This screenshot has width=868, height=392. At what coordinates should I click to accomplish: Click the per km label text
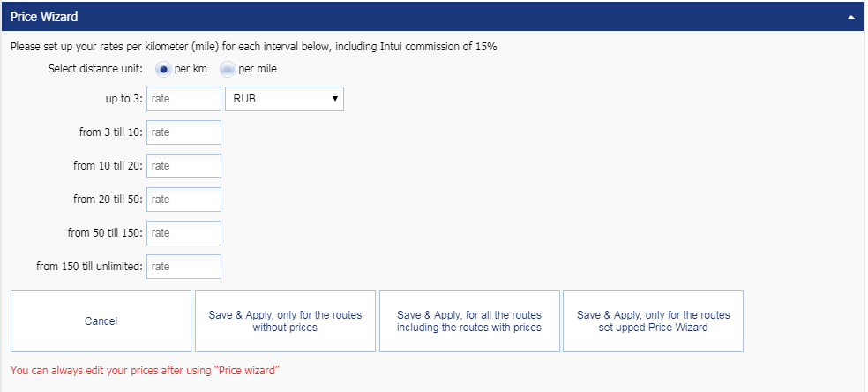tap(191, 69)
